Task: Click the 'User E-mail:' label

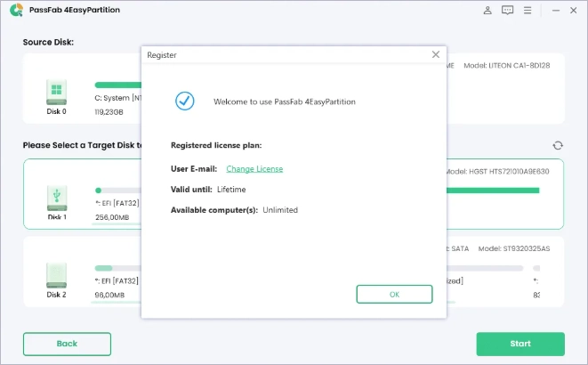Action: (x=194, y=169)
